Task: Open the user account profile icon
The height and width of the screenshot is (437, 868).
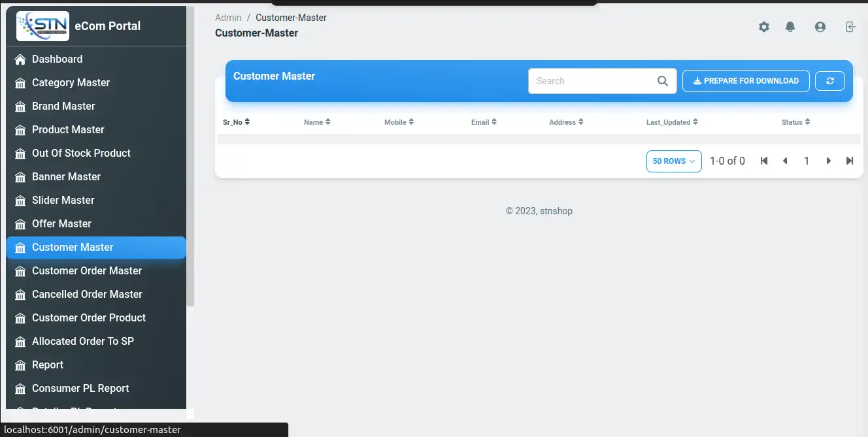Action: 820,27
